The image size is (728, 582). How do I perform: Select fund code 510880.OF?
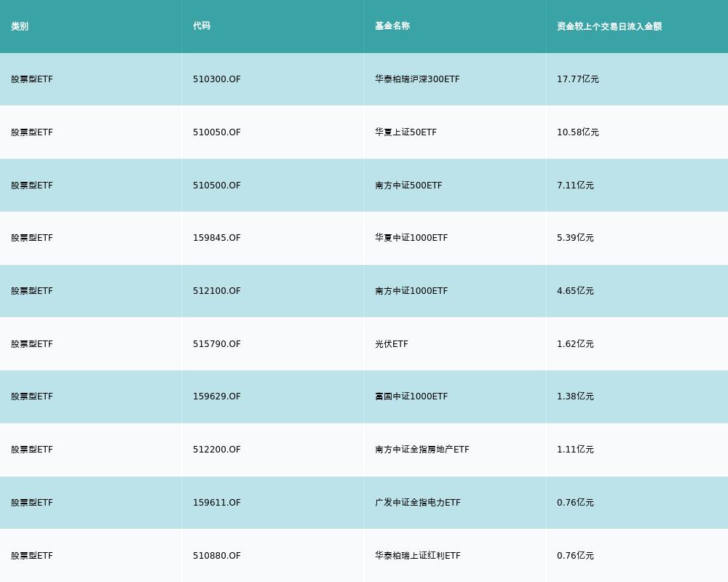tap(217, 556)
